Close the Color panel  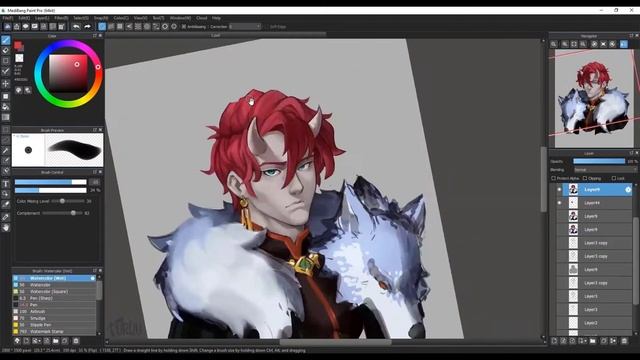click(x=100, y=36)
